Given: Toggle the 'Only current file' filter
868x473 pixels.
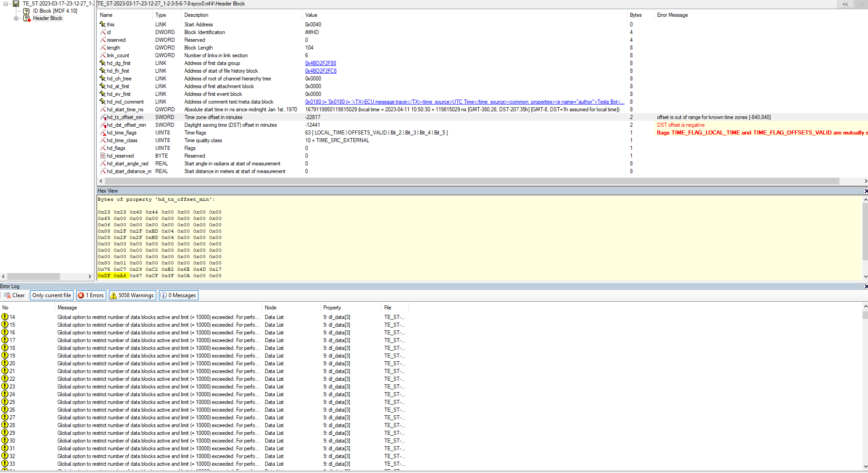Looking at the screenshot, I should (x=51, y=295).
